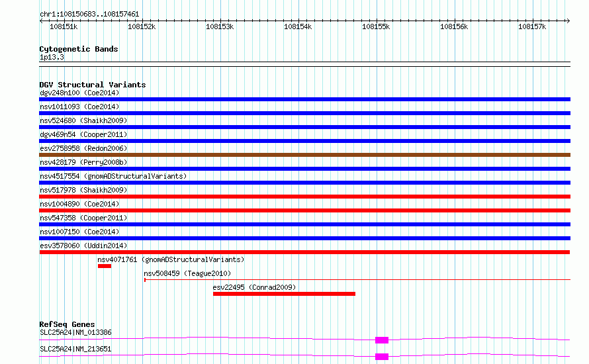Screen dimensions: 589x364
Task: Click the chr1:108150683..108157461 region label
Action: pyautogui.click(x=89, y=14)
